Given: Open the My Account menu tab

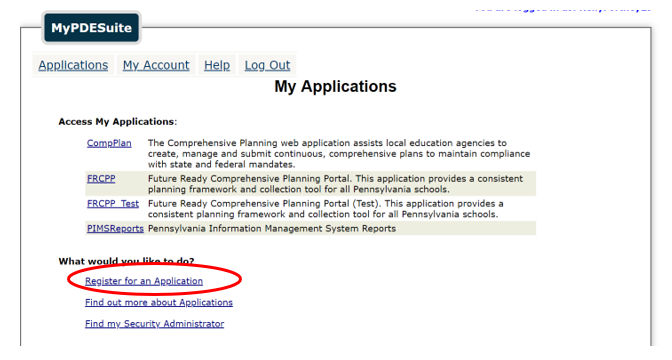Looking at the screenshot, I should pos(156,65).
